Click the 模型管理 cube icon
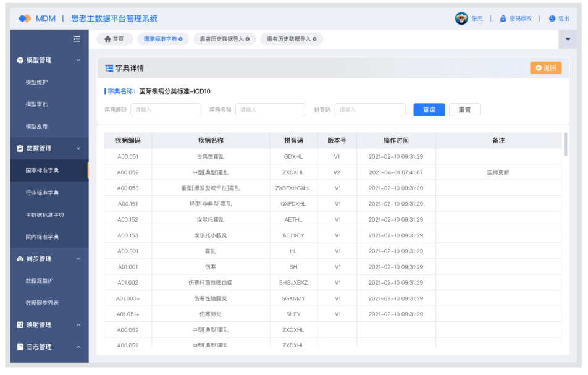The height and width of the screenshot is (375, 588). pos(20,60)
